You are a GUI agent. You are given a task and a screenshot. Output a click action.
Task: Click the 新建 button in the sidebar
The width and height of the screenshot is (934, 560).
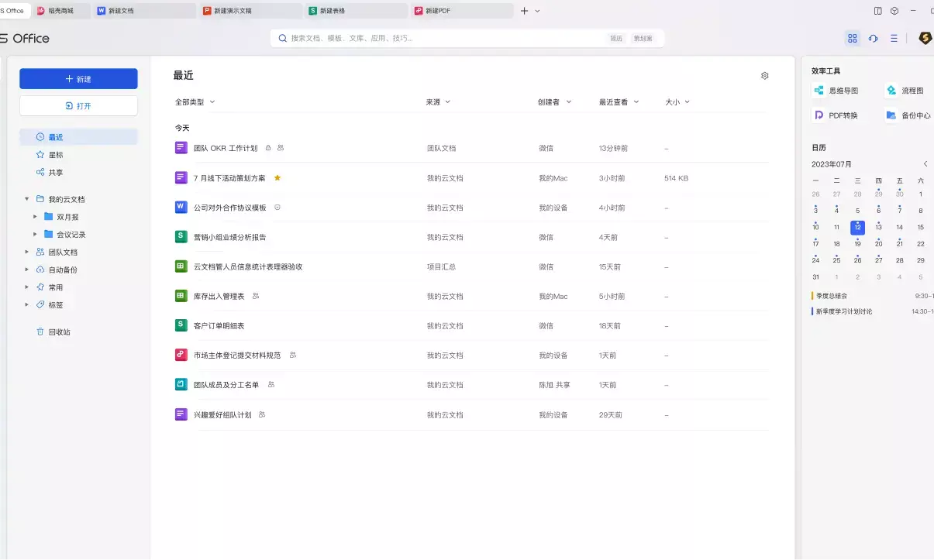(x=78, y=78)
